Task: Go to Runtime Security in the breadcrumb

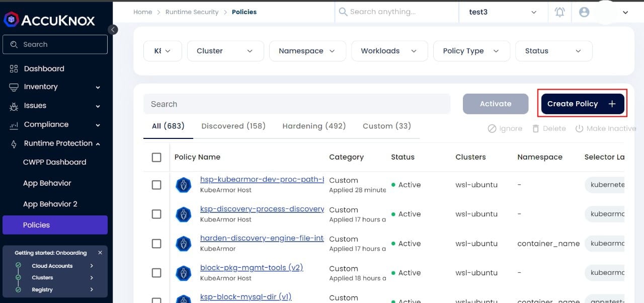Action: pos(192,12)
